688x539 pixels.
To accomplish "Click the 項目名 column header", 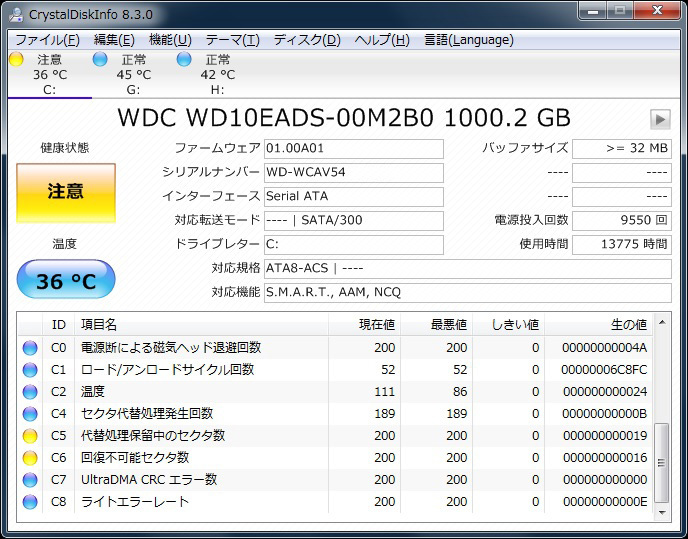I will coord(201,325).
